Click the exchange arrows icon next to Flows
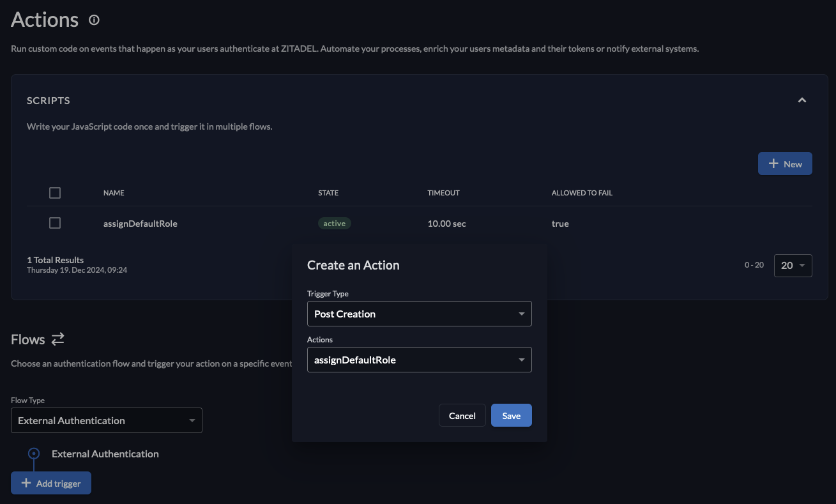Image resolution: width=836 pixels, height=504 pixels. (58, 339)
